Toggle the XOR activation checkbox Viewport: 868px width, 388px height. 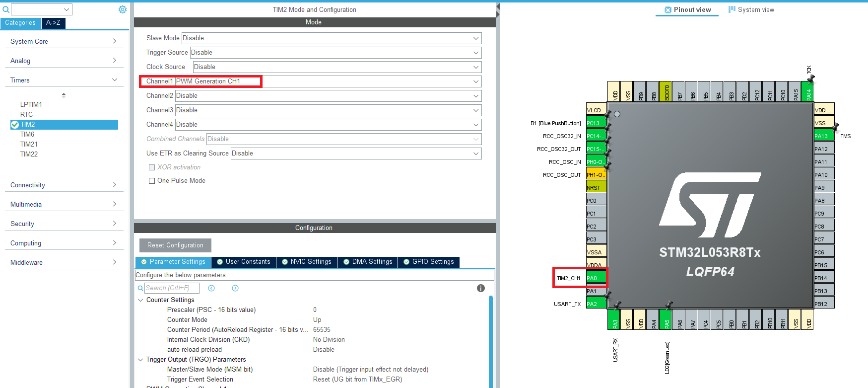click(x=152, y=167)
